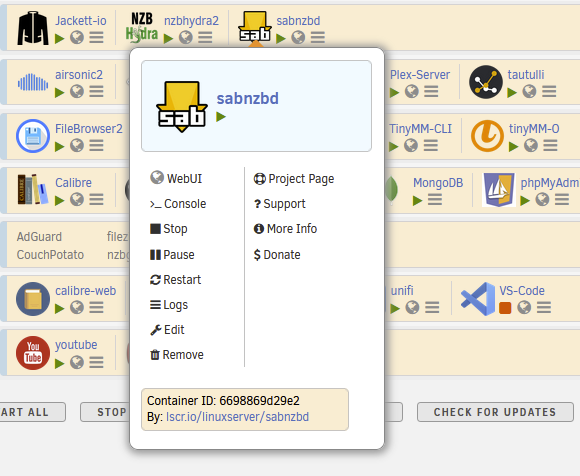Click the Calibre books icon
580x476 pixels.
point(33,189)
